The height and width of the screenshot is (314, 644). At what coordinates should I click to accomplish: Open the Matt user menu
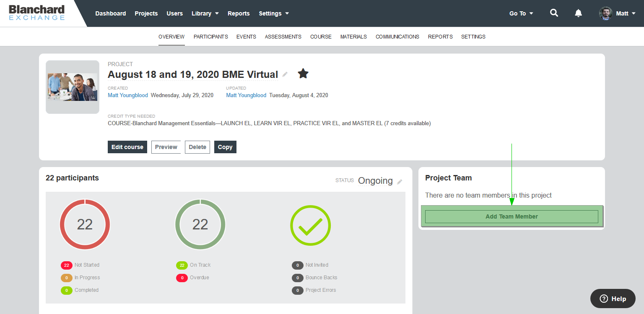pyautogui.click(x=626, y=13)
